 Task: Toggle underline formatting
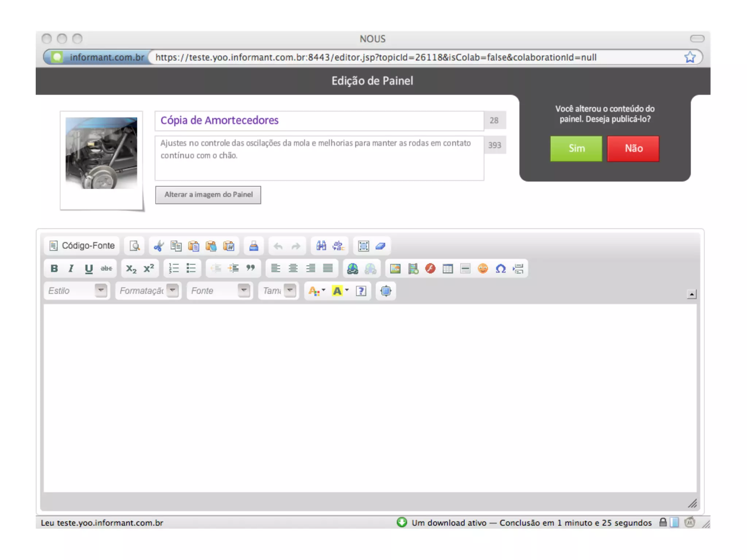click(89, 269)
